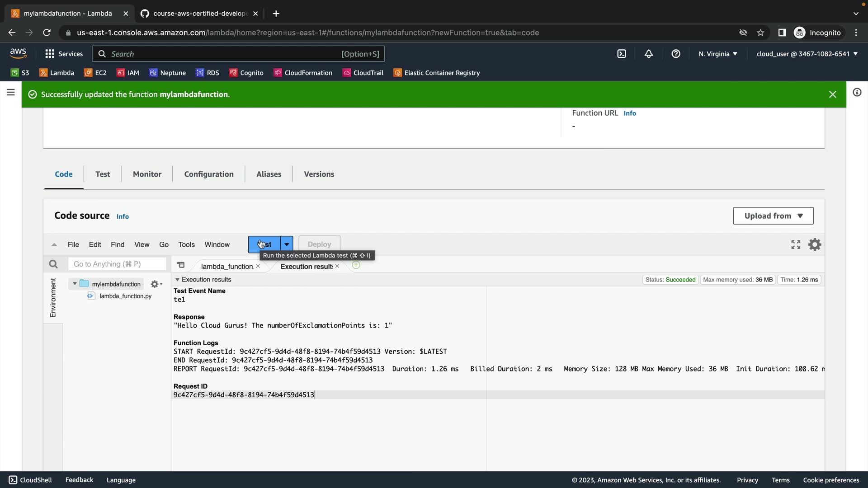Screen dimensions: 868x488
Task: Click the notifications bell icon
Action: click(649, 54)
